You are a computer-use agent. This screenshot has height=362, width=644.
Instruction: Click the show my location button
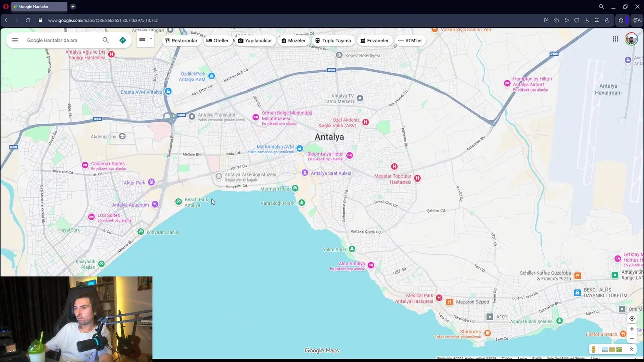(632, 318)
